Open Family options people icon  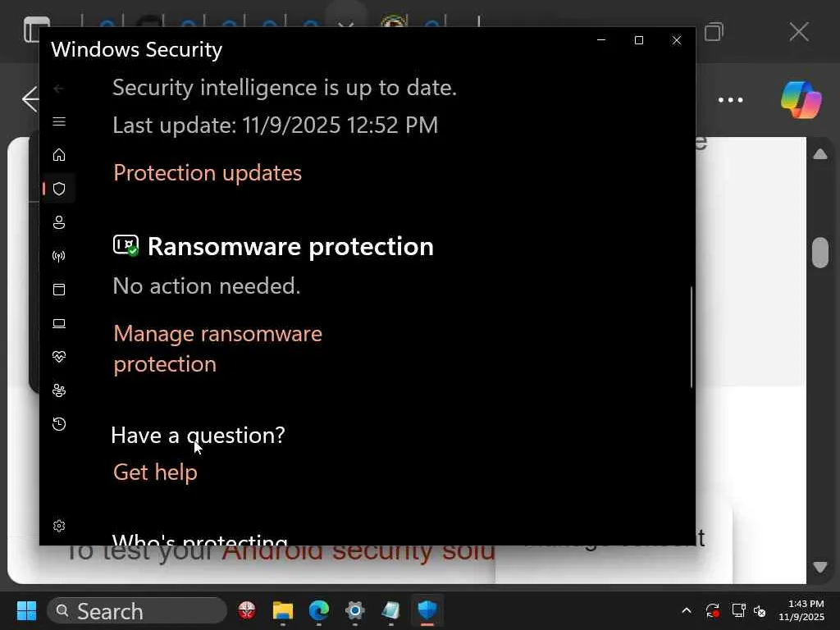59,390
